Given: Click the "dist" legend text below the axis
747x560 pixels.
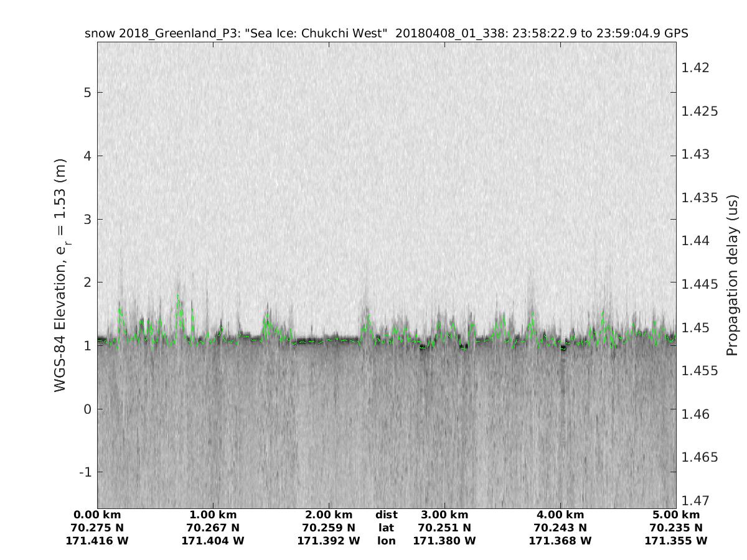Looking at the screenshot, I should pos(386,515).
